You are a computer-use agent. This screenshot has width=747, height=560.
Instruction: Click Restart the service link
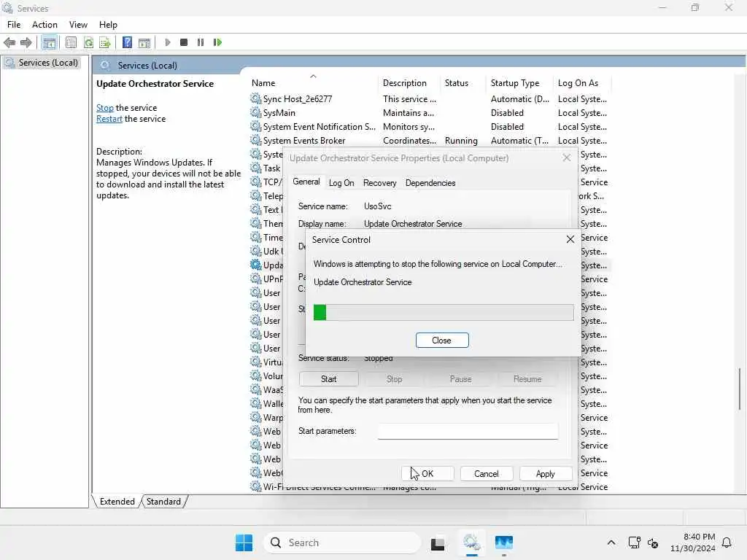pyautogui.click(x=109, y=119)
